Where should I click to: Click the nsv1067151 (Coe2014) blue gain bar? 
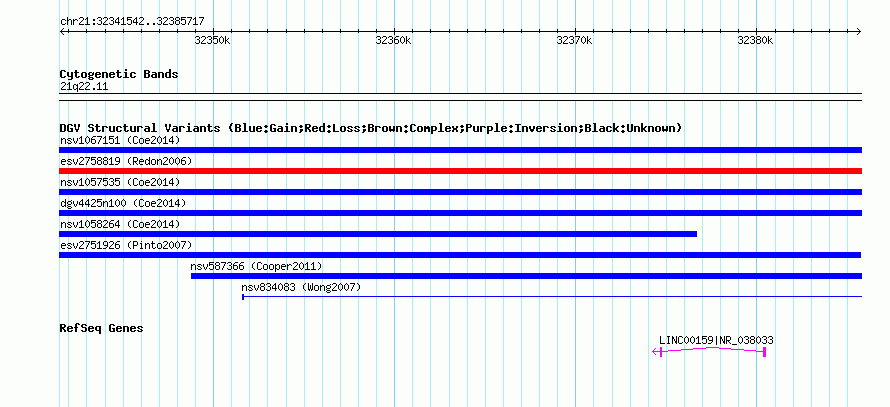[460, 150]
